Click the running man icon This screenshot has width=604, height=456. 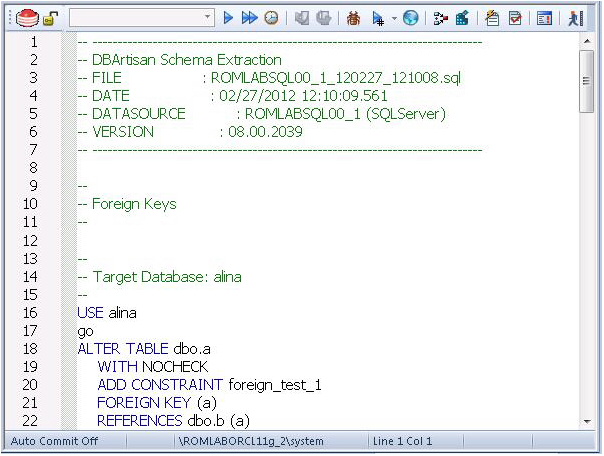point(575,18)
